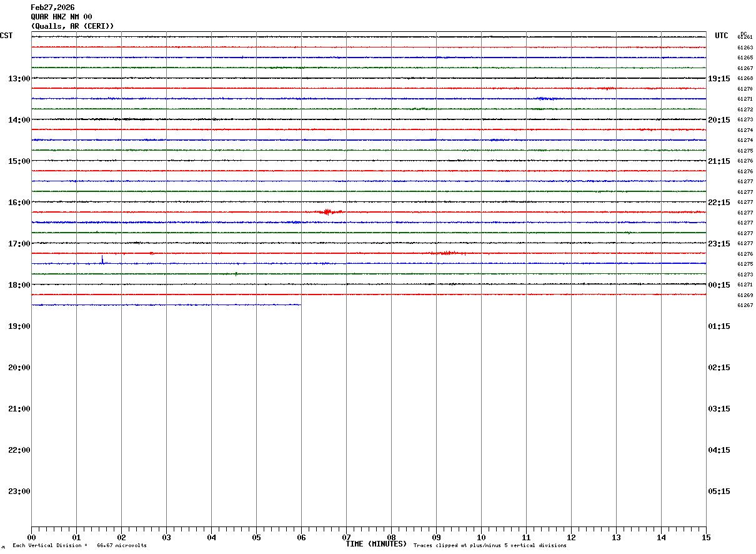Select the 20:00 CST time label

[x=19, y=368]
